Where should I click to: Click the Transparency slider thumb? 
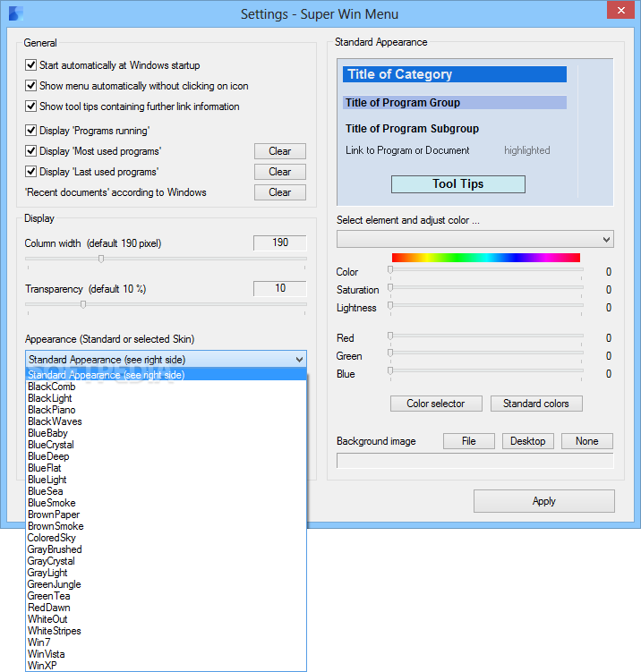(x=83, y=304)
